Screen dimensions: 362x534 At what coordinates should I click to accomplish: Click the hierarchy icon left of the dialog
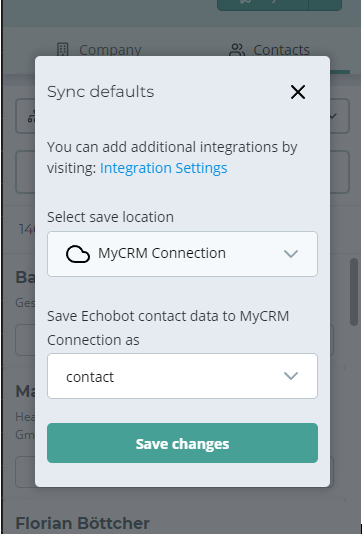coord(32,117)
